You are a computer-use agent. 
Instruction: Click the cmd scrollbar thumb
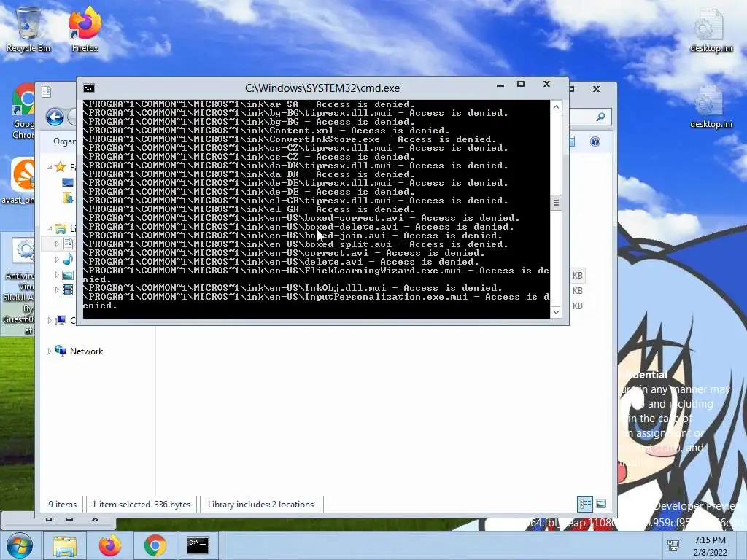coord(556,203)
